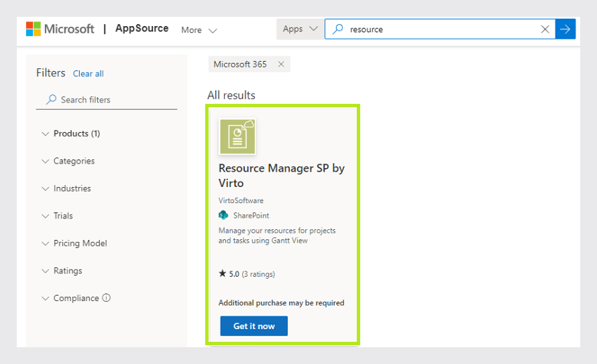Image resolution: width=597 pixels, height=364 pixels.
Task: Click the Search filters magnifier icon
Action: (51, 100)
